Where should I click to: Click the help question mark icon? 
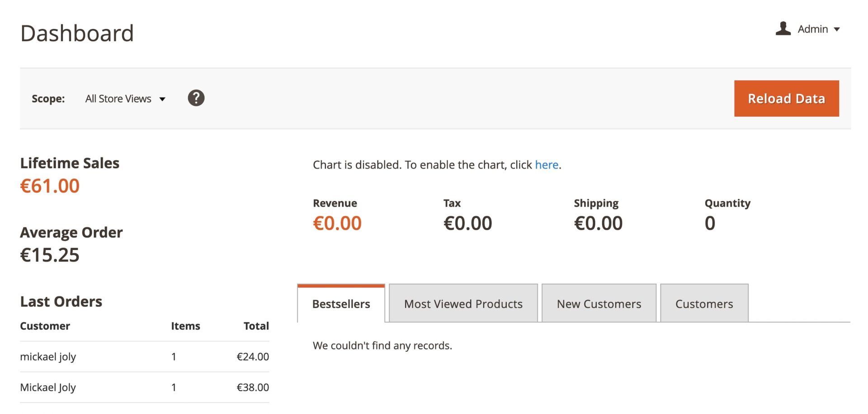196,98
